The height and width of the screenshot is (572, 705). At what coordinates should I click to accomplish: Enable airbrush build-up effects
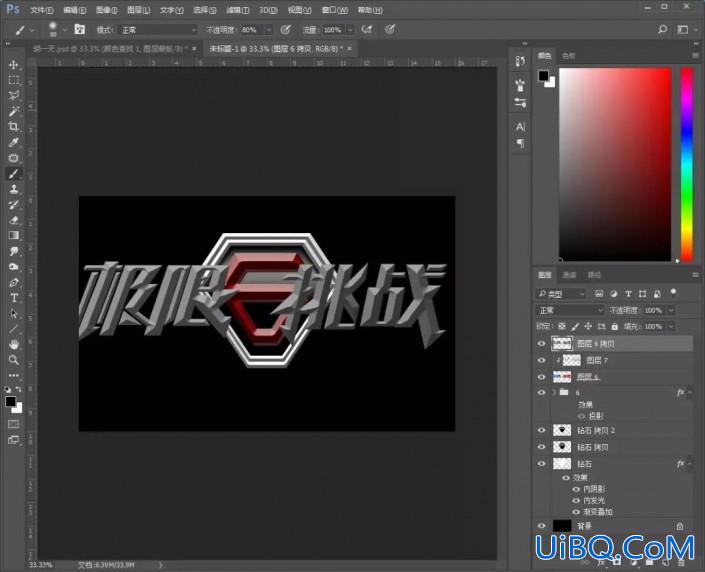367,30
